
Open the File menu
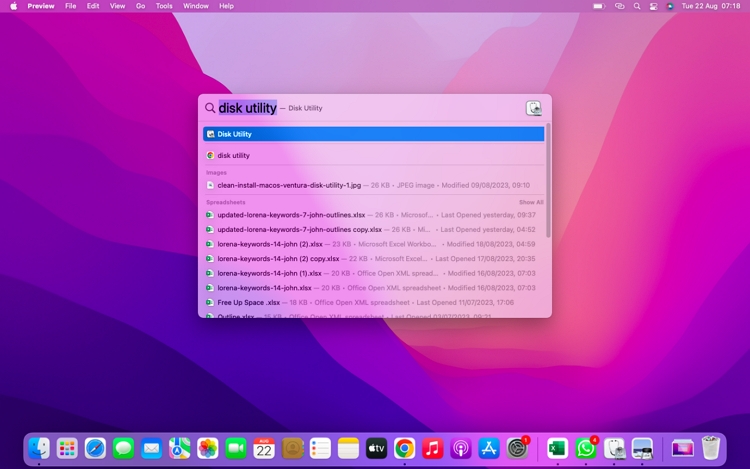[x=70, y=6]
